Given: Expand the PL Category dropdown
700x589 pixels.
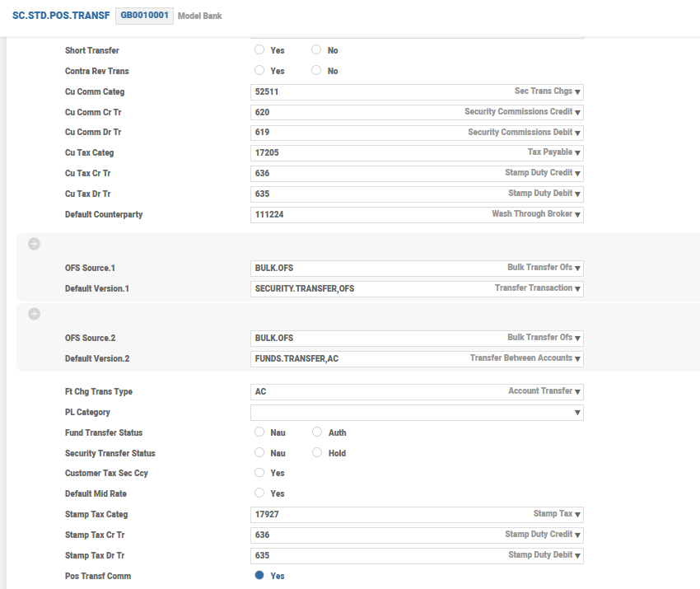Looking at the screenshot, I should (578, 413).
